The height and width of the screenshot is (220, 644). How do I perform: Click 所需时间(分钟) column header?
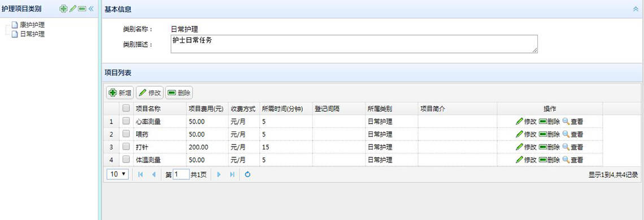286,109
